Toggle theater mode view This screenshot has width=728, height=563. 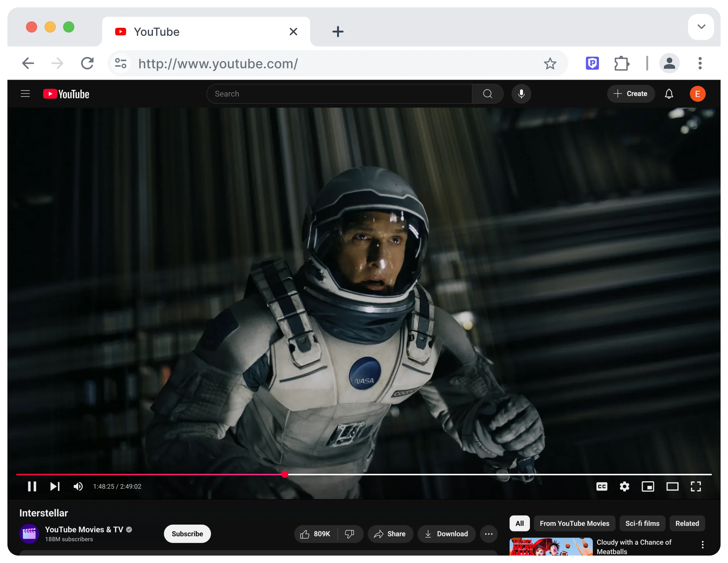[672, 487]
